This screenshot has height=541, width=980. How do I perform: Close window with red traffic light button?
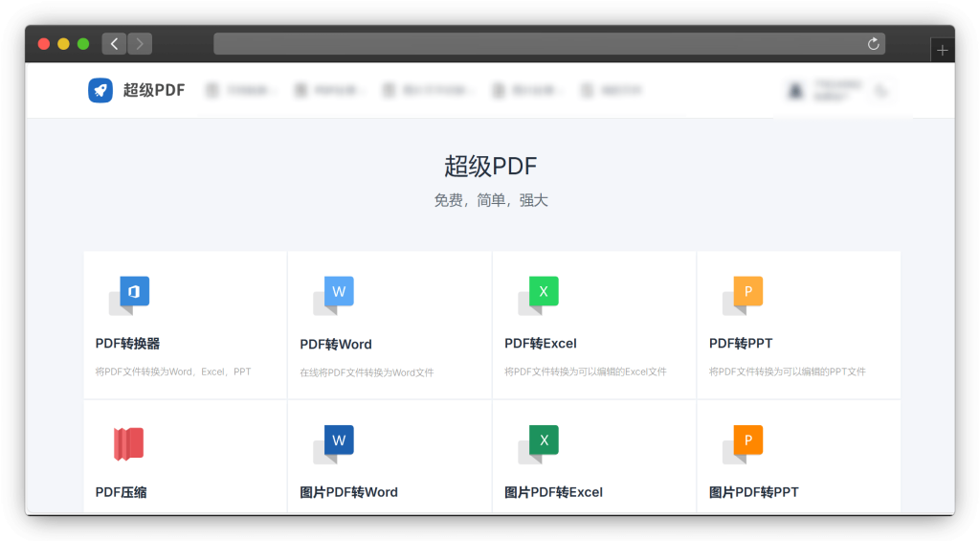[44, 44]
